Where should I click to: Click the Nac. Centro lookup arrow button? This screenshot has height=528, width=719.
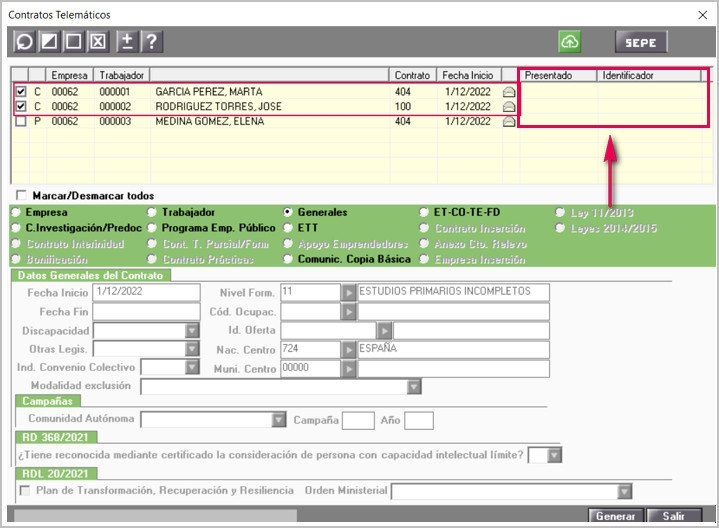[348, 350]
